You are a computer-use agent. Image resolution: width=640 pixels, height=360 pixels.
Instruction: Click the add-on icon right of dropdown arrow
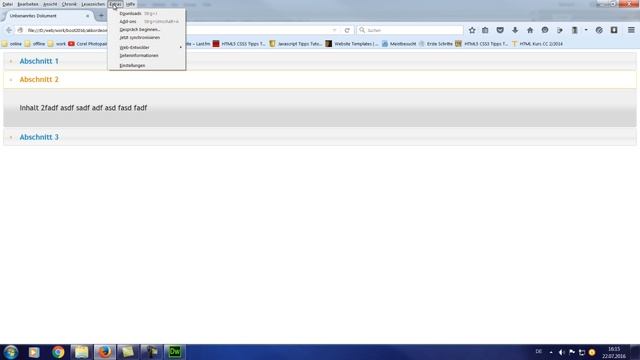coord(599,30)
